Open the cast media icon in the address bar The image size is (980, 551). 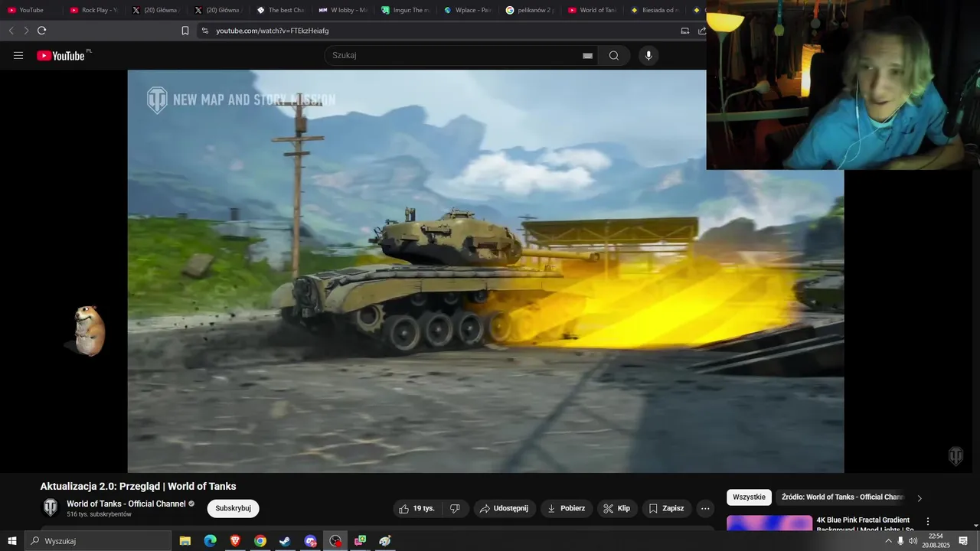[x=684, y=31]
